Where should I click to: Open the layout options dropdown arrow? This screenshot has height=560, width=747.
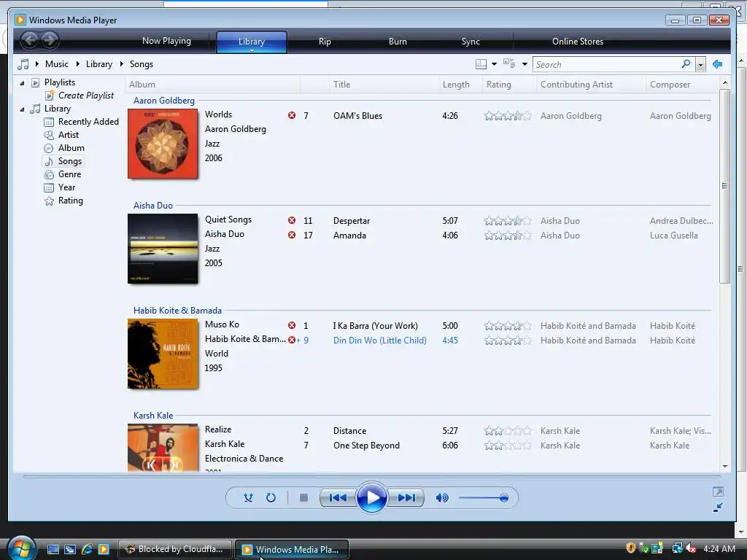(x=494, y=64)
